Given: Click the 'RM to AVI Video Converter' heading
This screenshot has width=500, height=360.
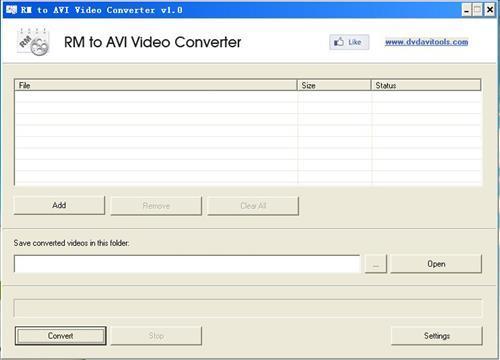Looking at the screenshot, I should [x=152, y=42].
